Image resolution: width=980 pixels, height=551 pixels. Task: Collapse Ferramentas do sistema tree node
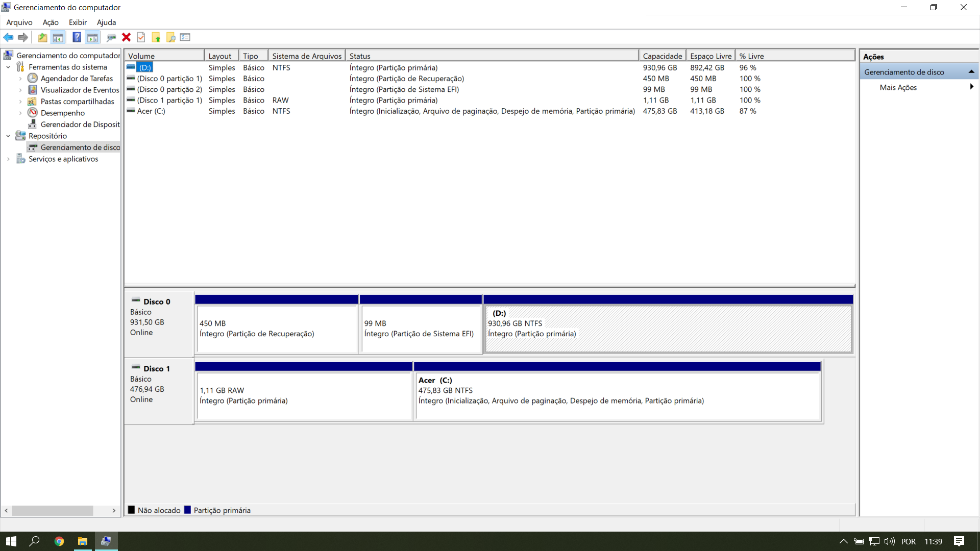click(x=8, y=67)
